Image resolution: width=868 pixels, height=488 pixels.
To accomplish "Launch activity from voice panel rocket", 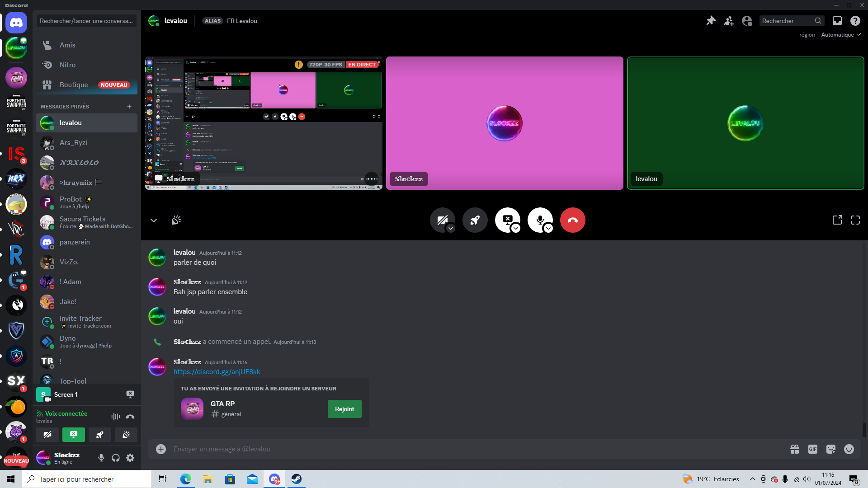I will [100, 435].
